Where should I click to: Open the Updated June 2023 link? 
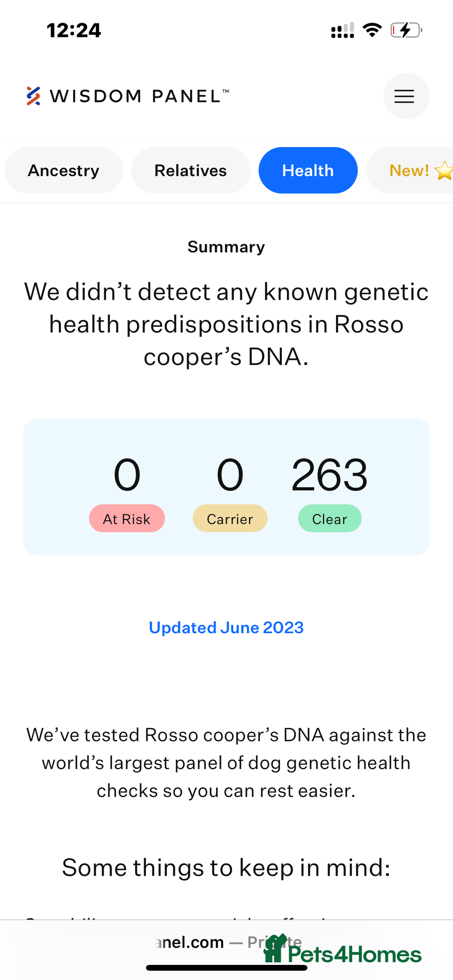pos(226,628)
